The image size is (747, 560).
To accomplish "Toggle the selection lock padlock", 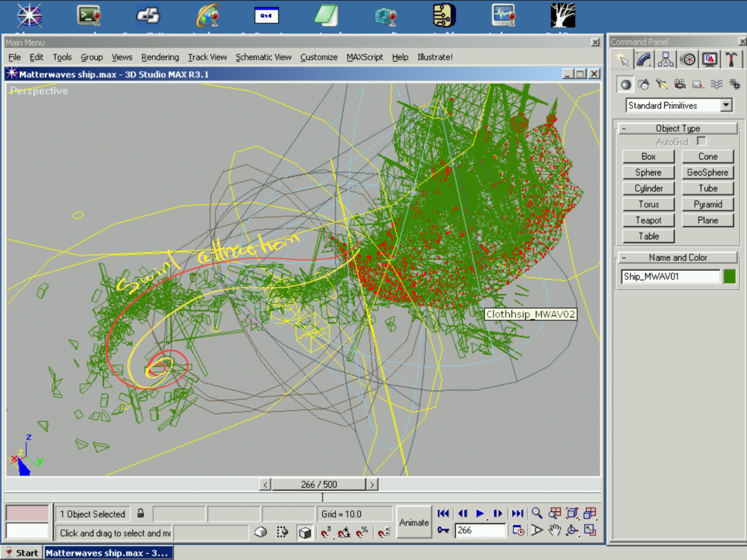I will 140,514.
